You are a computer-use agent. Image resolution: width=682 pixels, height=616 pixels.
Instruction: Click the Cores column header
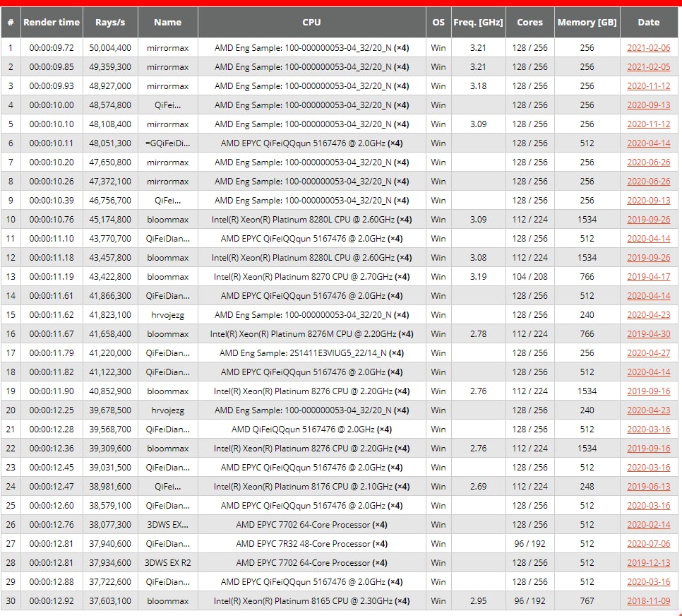(530, 22)
